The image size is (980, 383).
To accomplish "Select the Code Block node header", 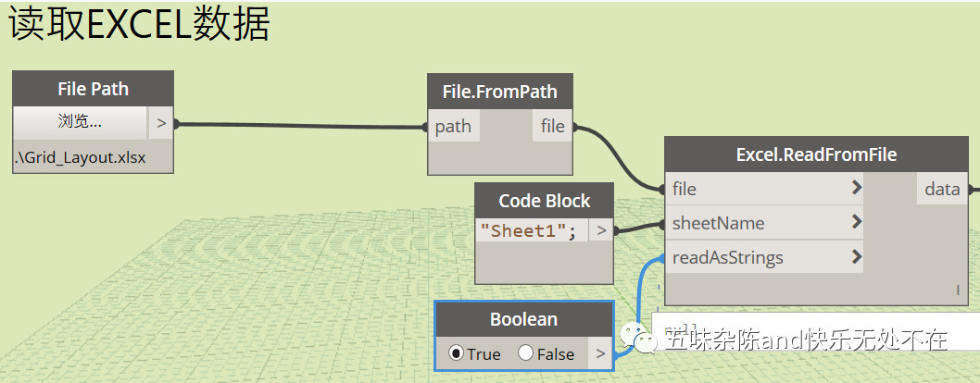I will 544,201.
